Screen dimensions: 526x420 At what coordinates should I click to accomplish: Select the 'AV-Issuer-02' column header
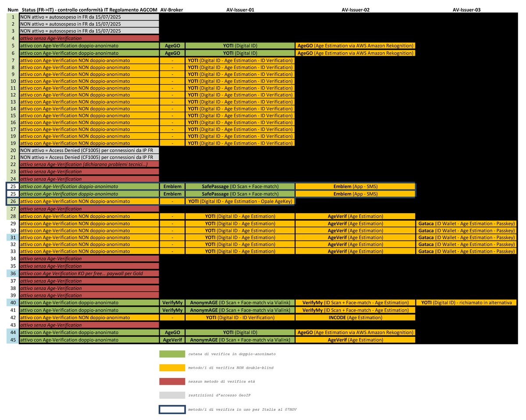pyautogui.click(x=355, y=9)
